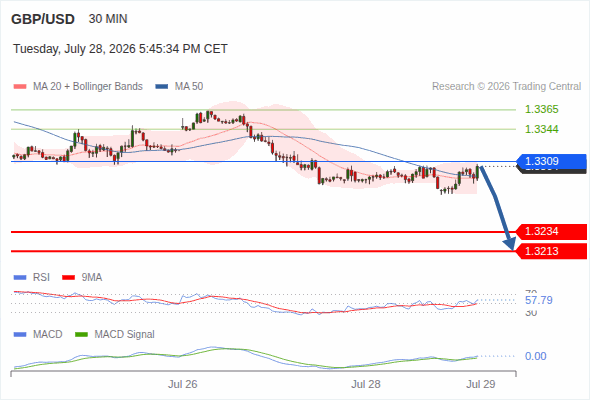Click the Jul 29 date axis marker
Screen dimensions: 590x400
click(481, 384)
